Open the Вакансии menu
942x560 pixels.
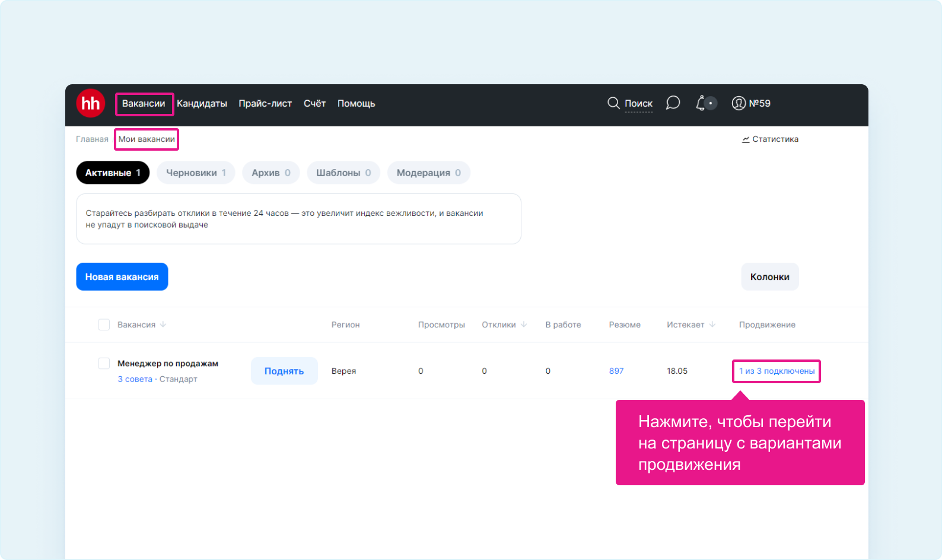click(x=144, y=103)
